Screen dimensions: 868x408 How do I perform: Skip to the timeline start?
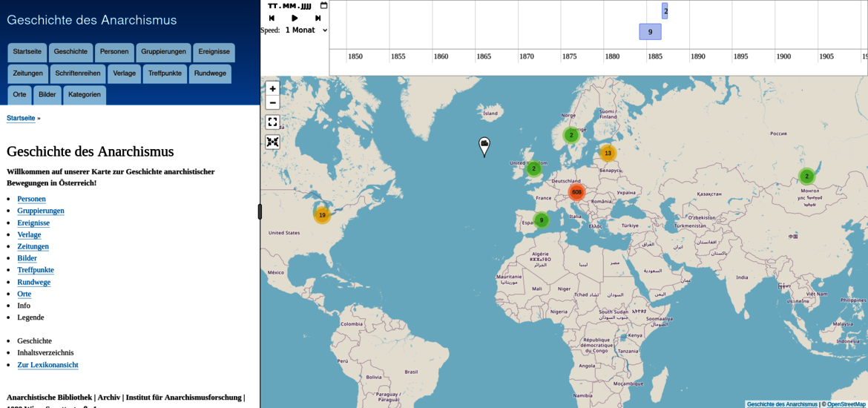click(x=272, y=18)
